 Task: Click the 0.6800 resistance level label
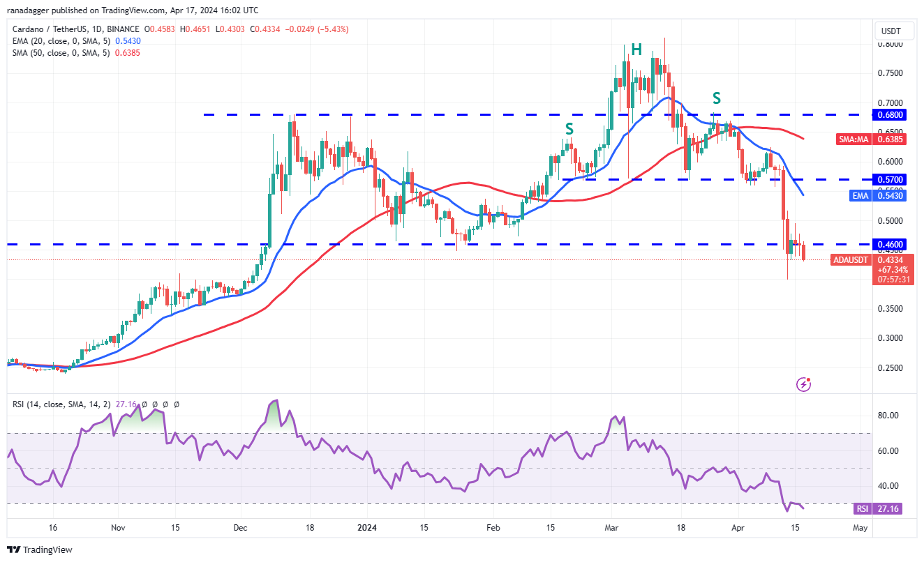(x=891, y=114)
